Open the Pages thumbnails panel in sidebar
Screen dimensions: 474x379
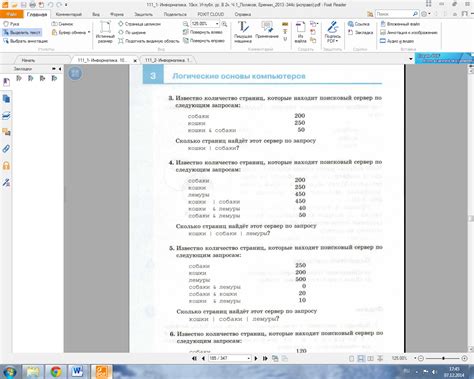click(6, 99)
